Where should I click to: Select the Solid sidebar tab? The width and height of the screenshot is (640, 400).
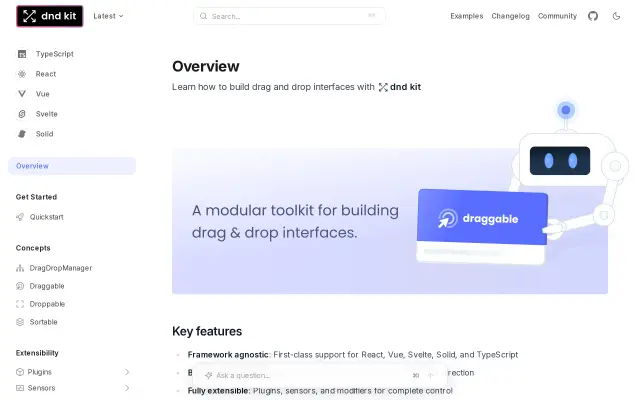click(44, 134)
